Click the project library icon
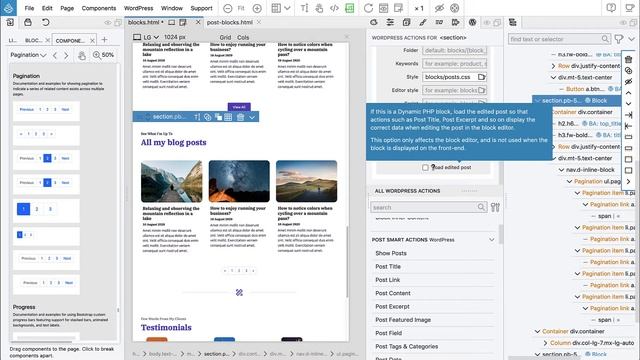The image size is (640, 360). 28,22
